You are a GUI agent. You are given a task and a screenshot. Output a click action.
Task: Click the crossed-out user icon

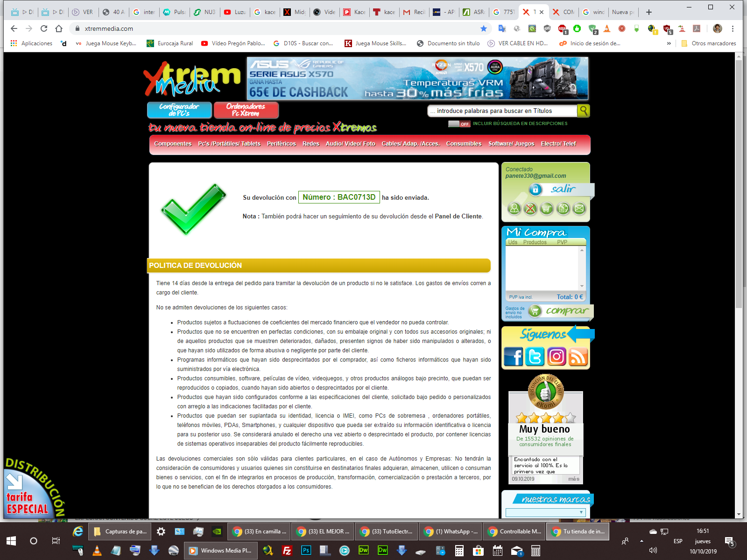[530, 209]
